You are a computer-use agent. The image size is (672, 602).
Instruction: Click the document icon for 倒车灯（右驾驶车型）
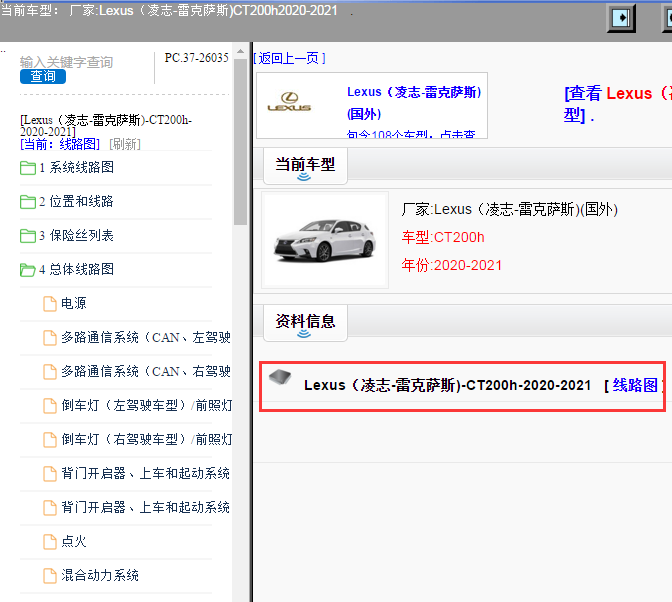pyautogui.click(x=50, y=440)
